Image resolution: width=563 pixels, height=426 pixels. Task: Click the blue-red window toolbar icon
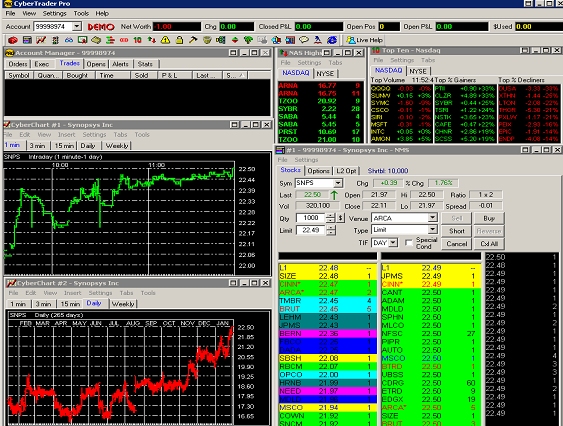tap(290, 40)
